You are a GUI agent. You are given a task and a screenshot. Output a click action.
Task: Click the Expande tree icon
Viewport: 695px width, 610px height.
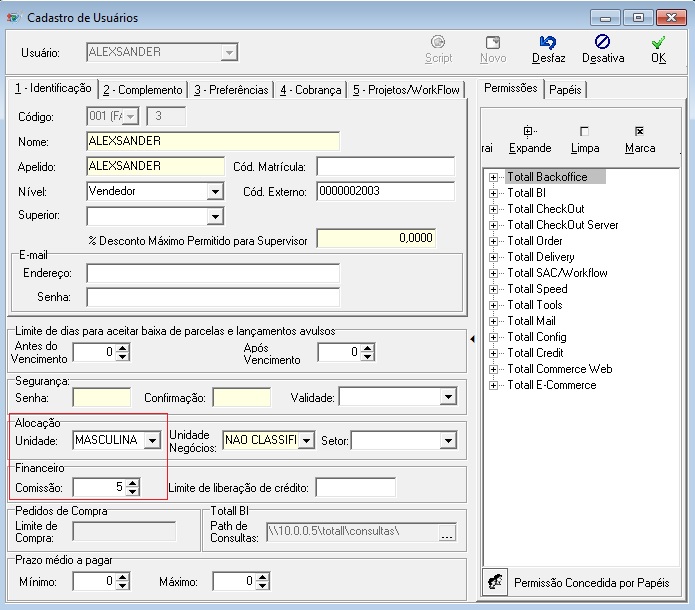pos(530,131)
